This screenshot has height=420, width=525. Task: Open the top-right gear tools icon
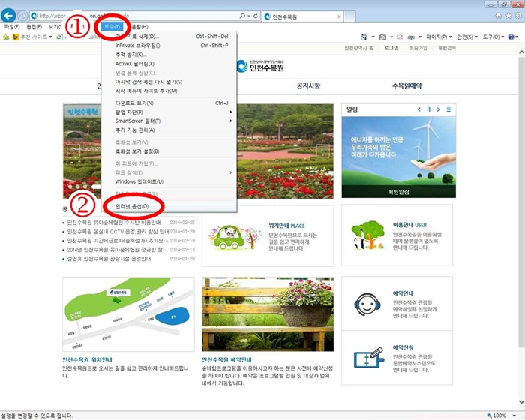[519, 16]
